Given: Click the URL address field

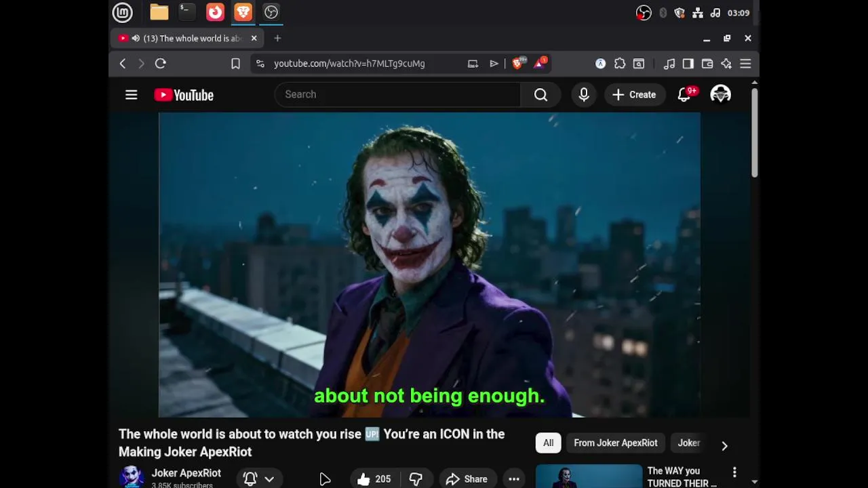Looking at the screenshot, I should pos(349,64).
